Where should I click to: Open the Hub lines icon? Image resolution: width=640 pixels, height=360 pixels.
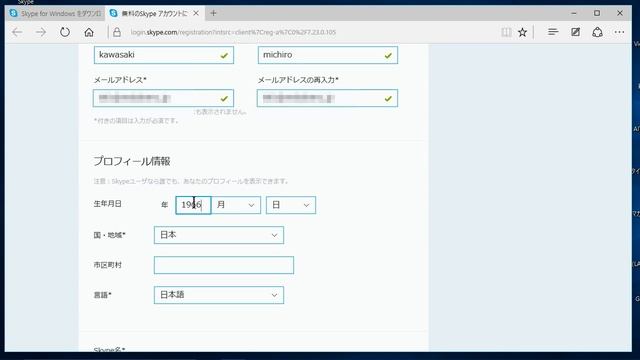pyautogui.click(x=553, y=32)
